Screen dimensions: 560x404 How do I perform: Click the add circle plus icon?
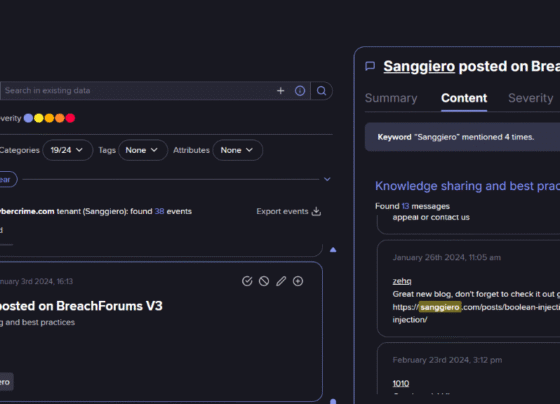coord(298,281)
